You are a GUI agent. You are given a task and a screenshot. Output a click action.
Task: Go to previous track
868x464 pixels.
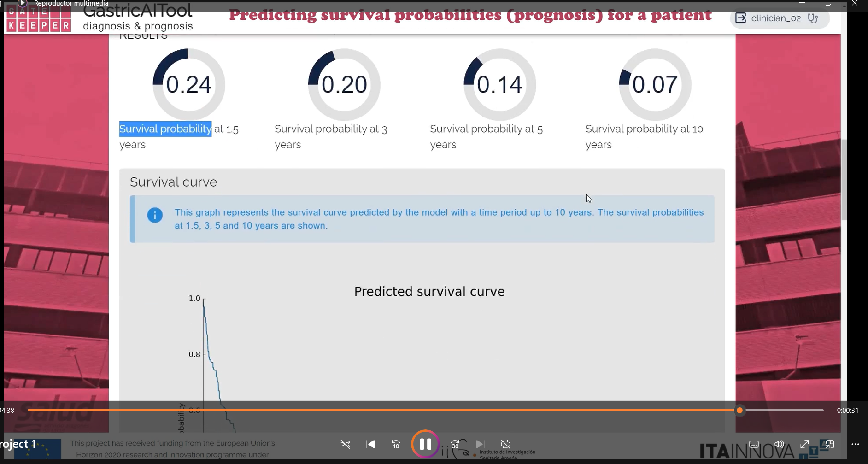pyautogui.click(x=370, y=444)
